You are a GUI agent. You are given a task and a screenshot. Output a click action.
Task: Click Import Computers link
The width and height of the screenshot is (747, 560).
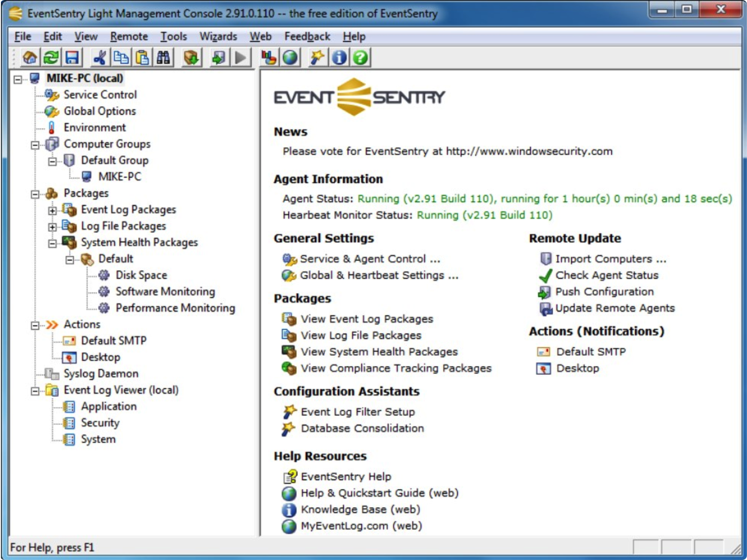611,259
